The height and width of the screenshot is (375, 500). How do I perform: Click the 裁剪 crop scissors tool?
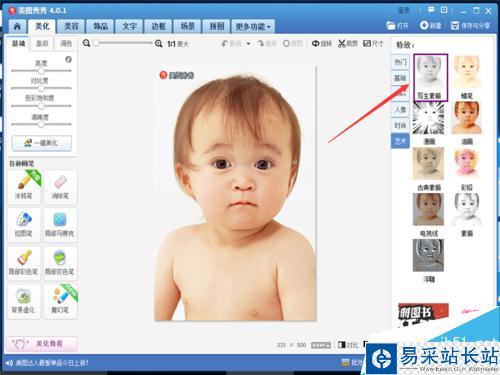348,44
